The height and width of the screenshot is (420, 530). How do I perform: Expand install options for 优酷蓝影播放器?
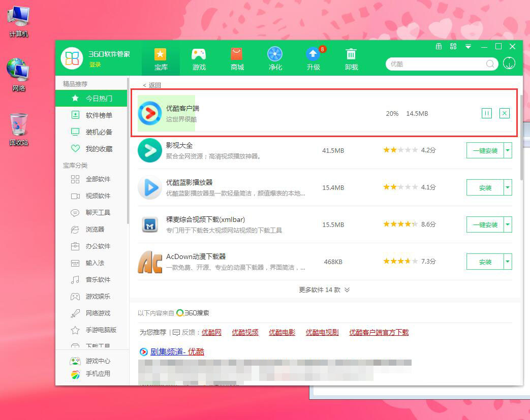(508, 187)
